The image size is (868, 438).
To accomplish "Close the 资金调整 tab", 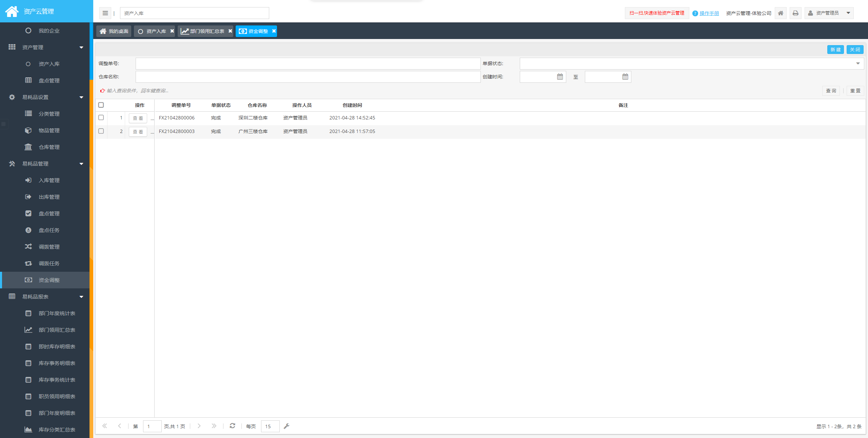I will pyautogui.click(x=274, y=31).
